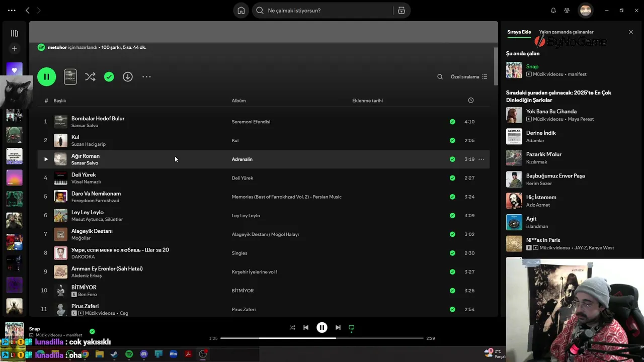
Task: Open the Browse icon in search bar
Action: point(401,11)
